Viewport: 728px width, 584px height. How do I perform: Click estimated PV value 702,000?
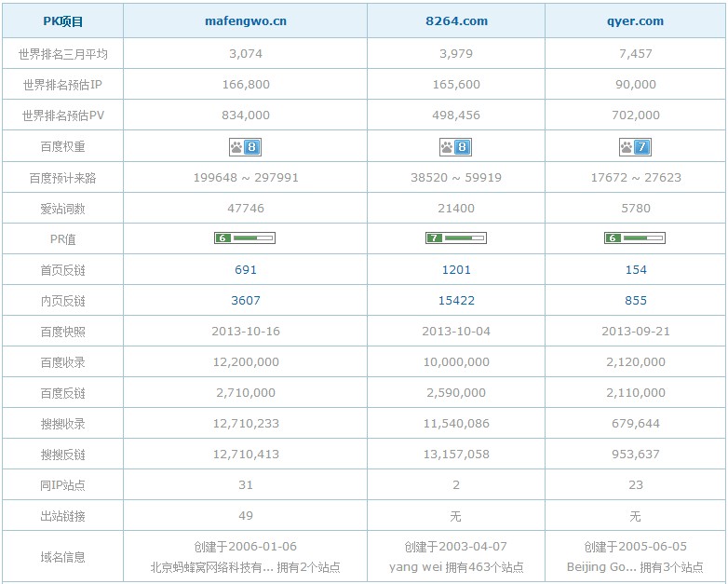click(636, 115)
